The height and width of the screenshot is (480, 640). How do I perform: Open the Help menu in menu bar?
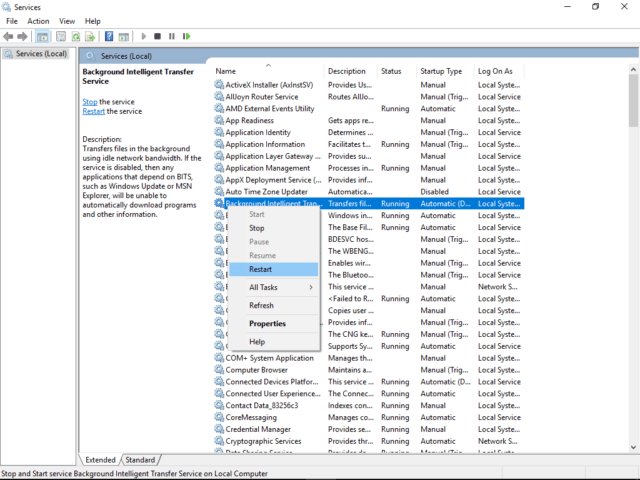[93, 21]
